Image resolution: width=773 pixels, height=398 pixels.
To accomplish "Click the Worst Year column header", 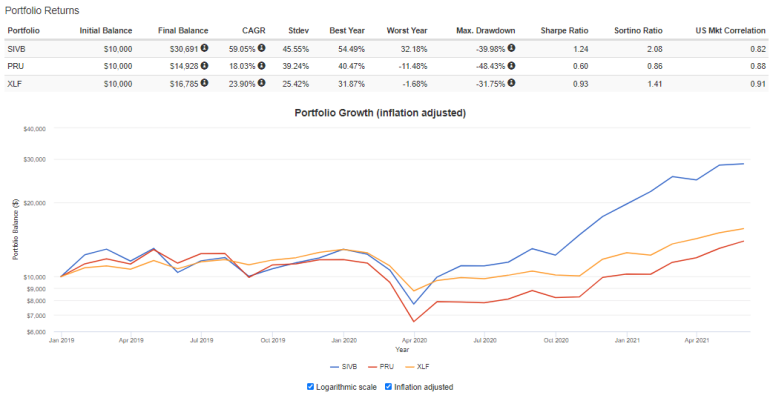I will point(407,31).
